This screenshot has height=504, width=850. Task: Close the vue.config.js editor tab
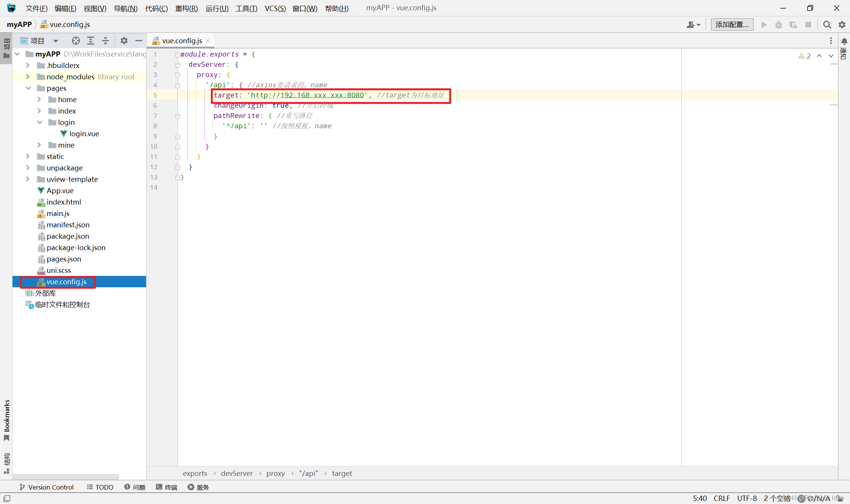[x=208, y=41]
